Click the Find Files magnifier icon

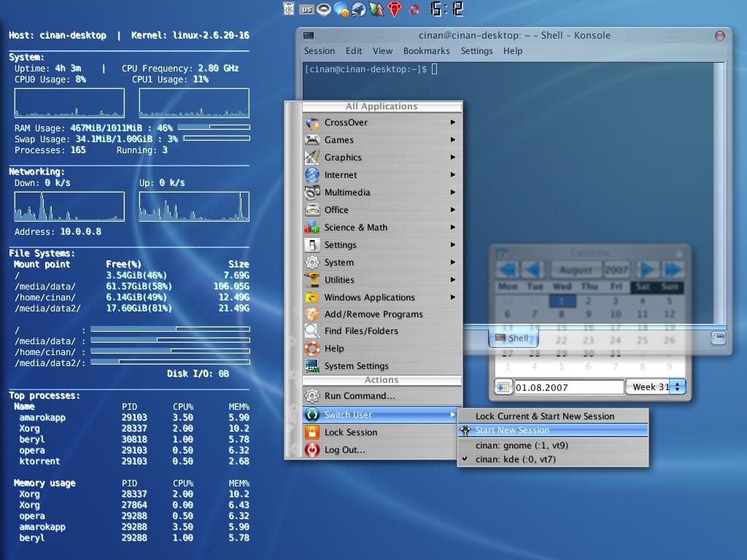point(312,331)
